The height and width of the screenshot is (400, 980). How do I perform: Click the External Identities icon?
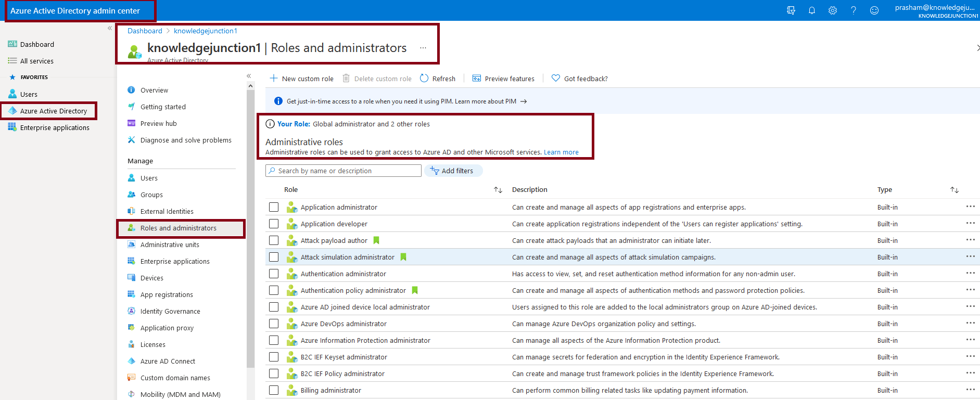[132, 211]
